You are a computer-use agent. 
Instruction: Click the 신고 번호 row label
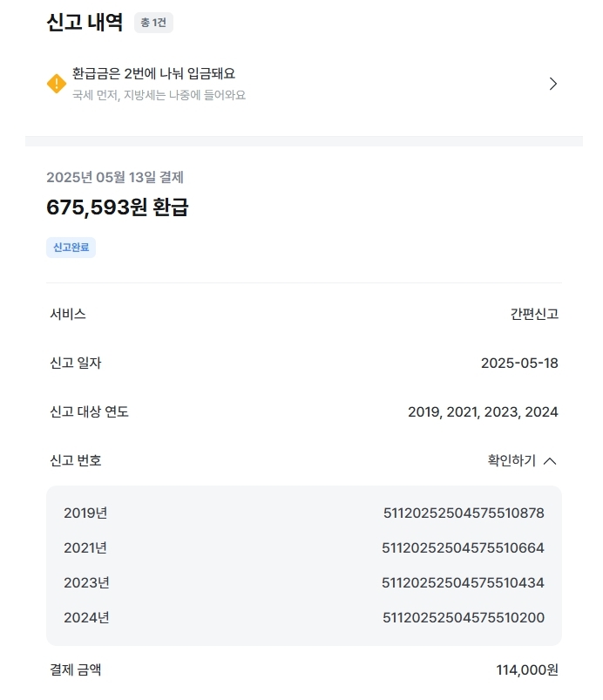click(x=76, y=460)
